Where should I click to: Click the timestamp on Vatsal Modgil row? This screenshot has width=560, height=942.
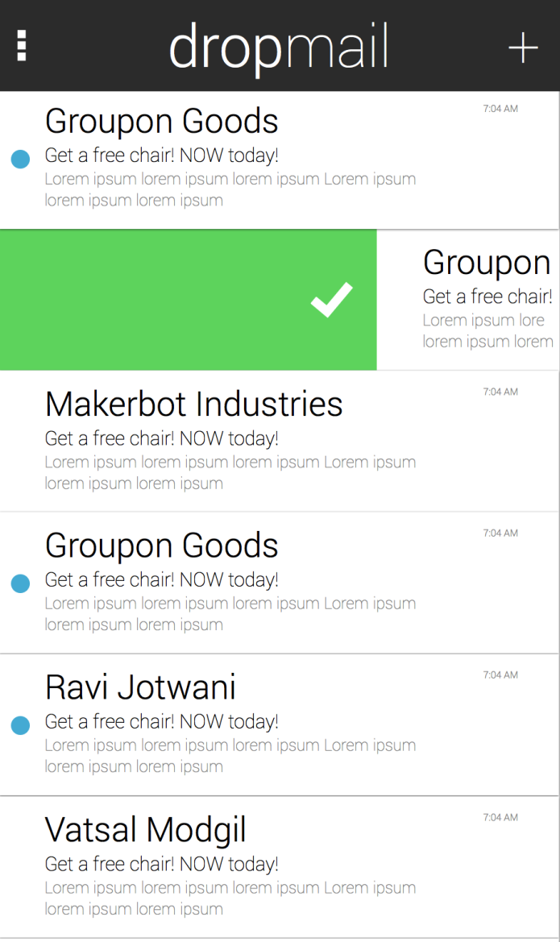click(x=500, y=817)
